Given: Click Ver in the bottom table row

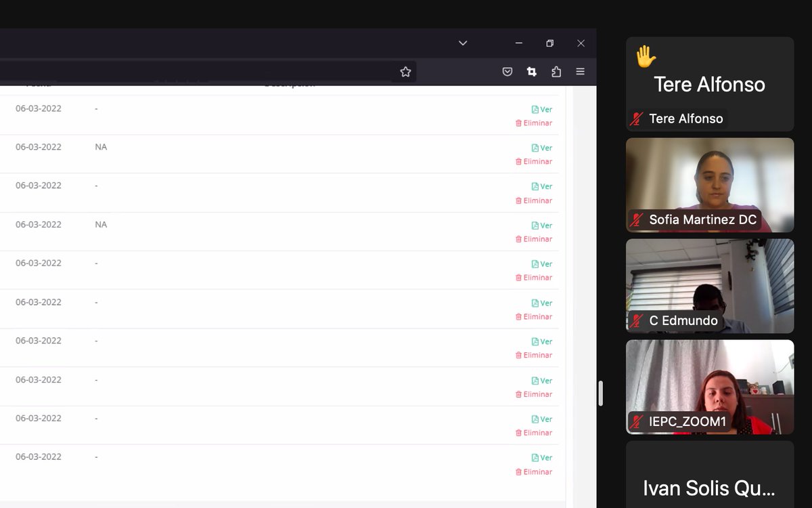Looking at the screenshot, I should 542,458.
